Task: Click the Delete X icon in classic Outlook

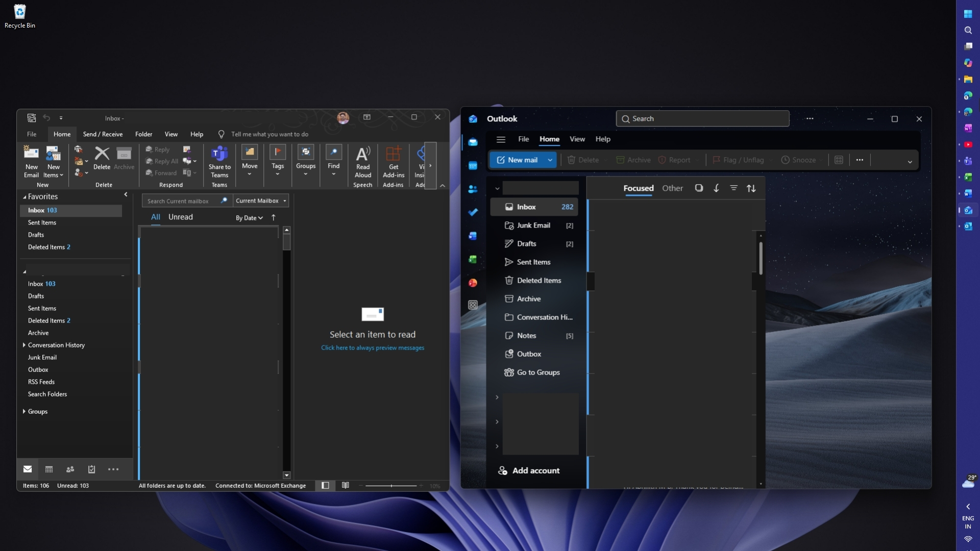Action: [102, 158]
